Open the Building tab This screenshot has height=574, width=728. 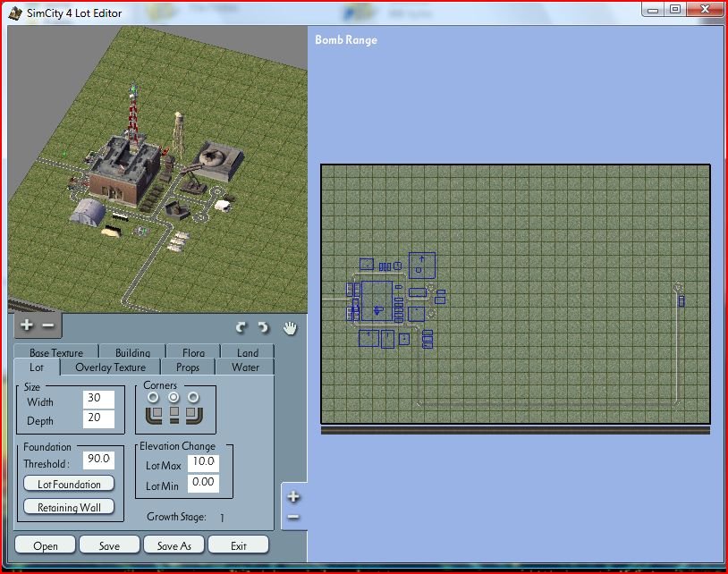tap(132, 352)
